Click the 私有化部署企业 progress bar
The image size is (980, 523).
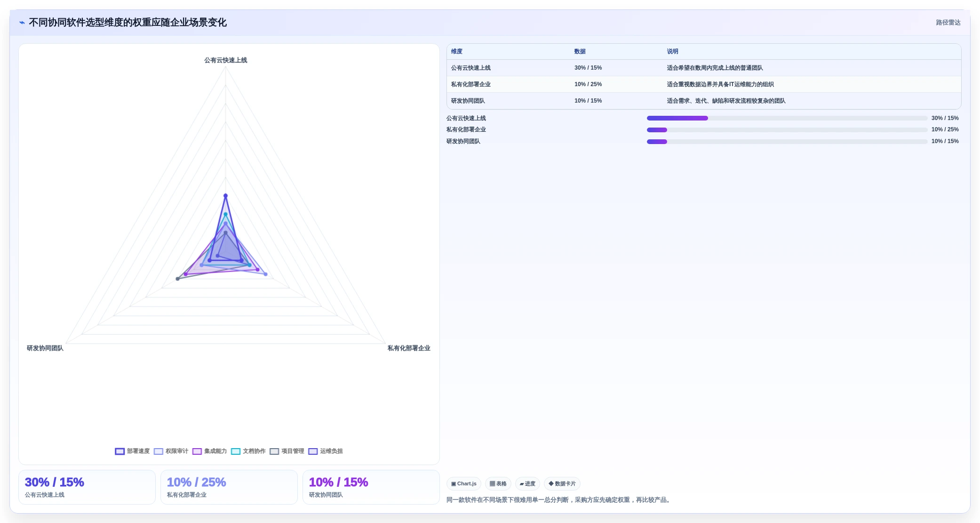pos(787,130)
